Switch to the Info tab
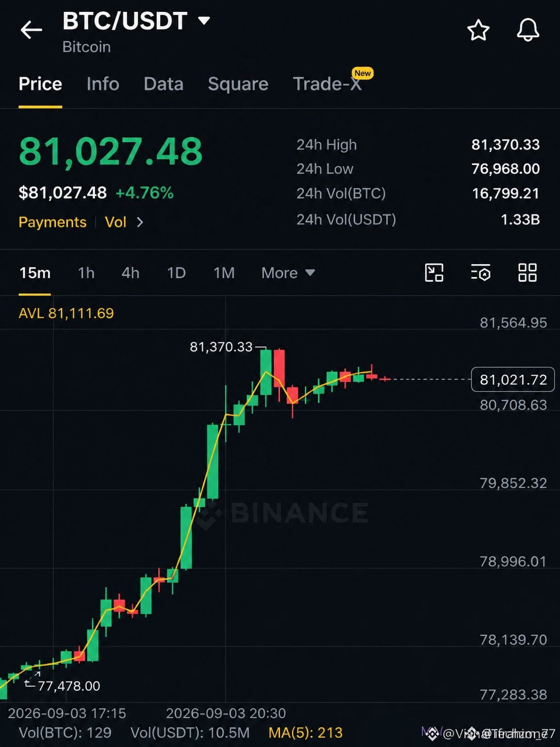 pyautogui.click(x=103, y=84)
